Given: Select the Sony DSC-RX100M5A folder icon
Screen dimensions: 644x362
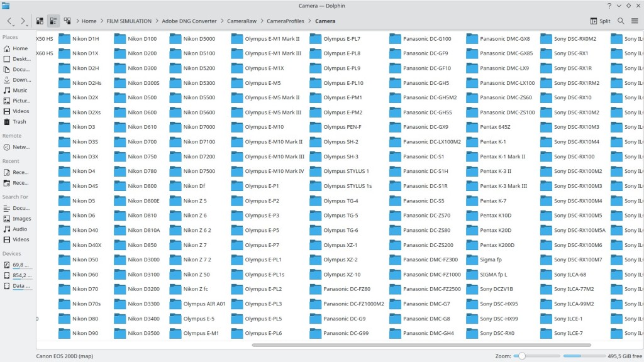Looking at the screenshot, I should (x=546, y=231).
